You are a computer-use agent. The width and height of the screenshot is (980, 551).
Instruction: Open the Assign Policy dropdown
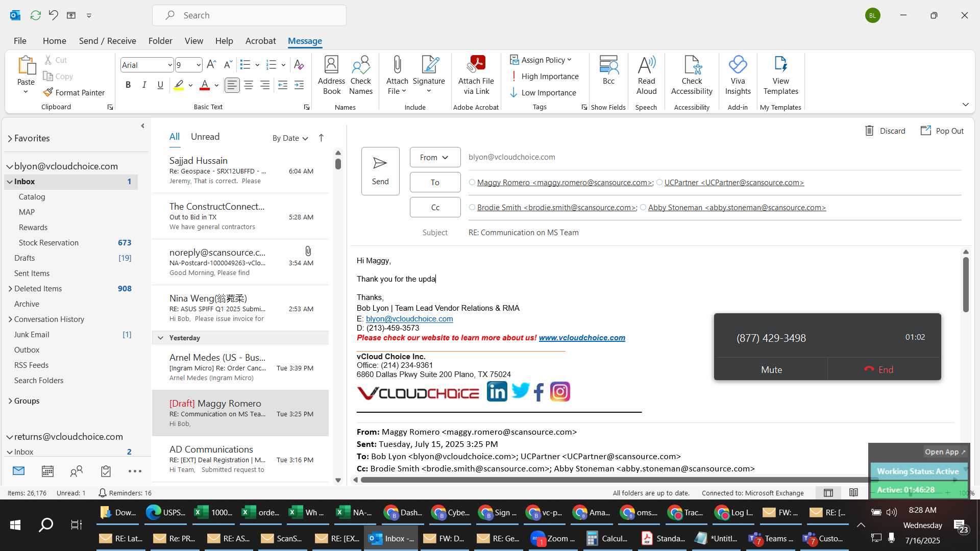(541, 60)
